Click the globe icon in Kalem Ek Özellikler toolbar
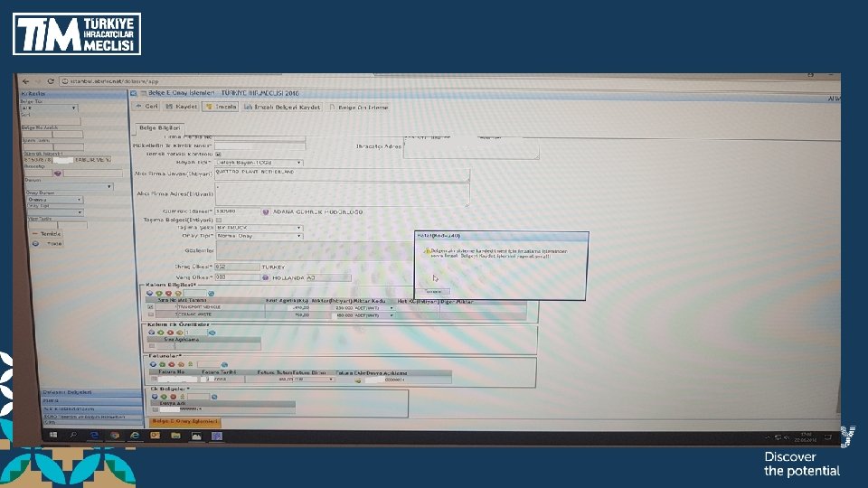This screenshot has height=488, width=868. coord(212,333)
